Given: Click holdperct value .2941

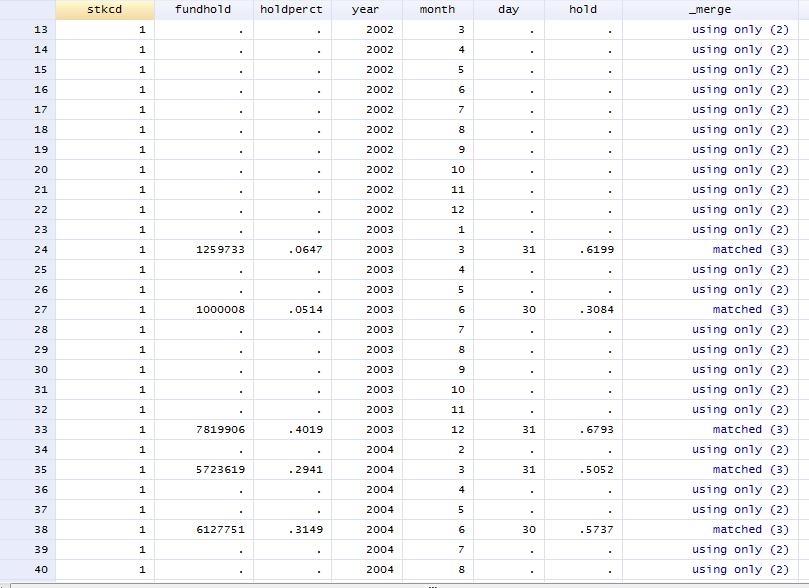Looking at the screenshot, I should click(x=305, y=470).
